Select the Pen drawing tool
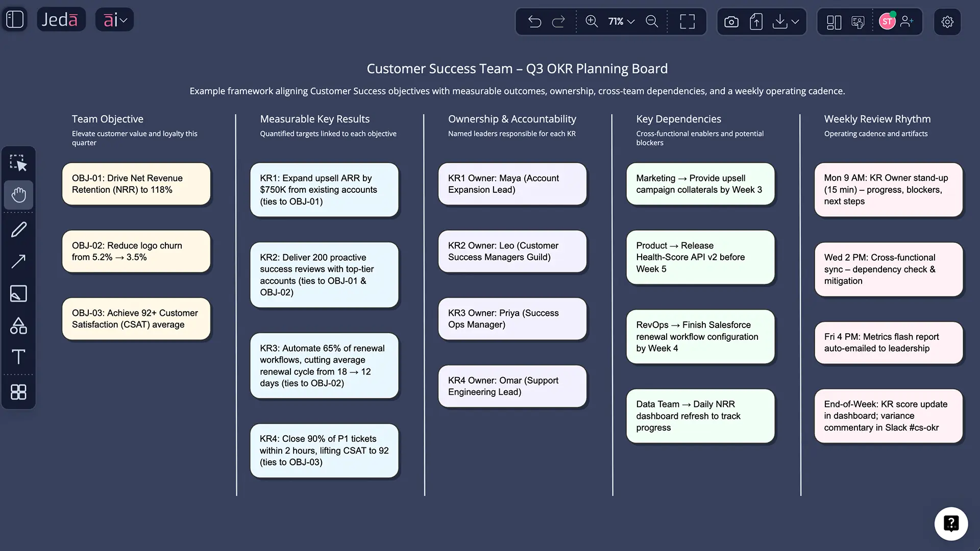The width and height of the screenshot is (980, 551). [18, 229]
